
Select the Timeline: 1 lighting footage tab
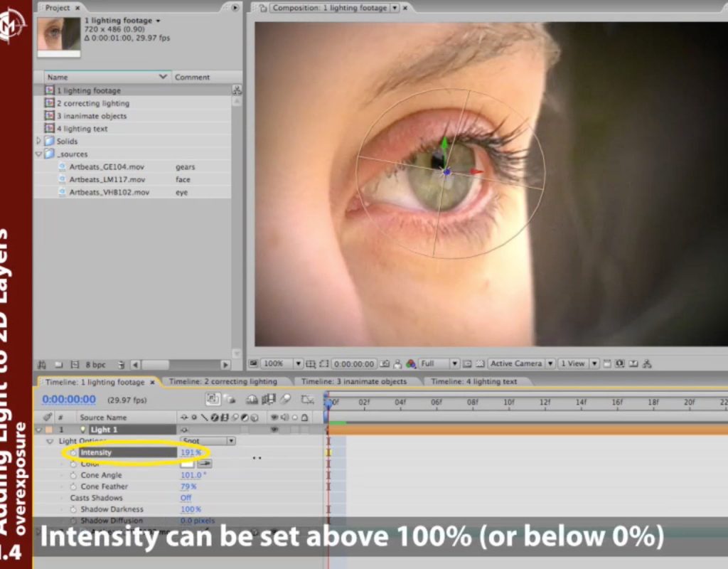point(95,382)
